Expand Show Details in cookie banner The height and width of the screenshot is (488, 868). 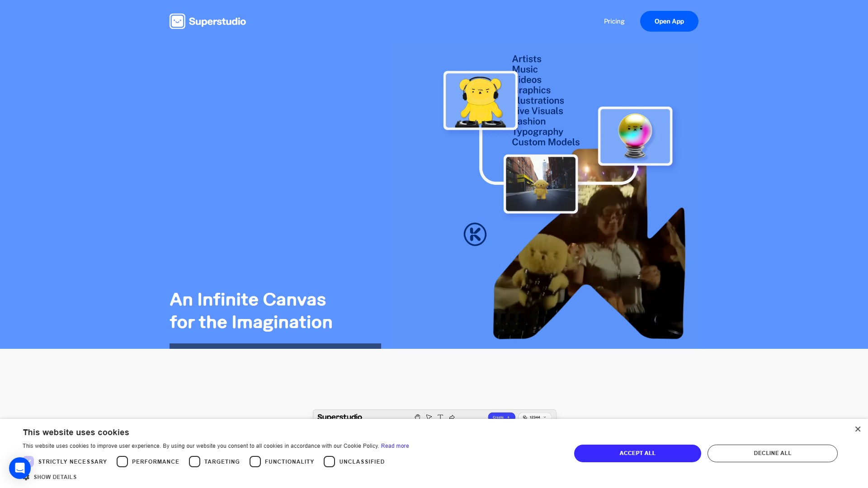(55, 477)
